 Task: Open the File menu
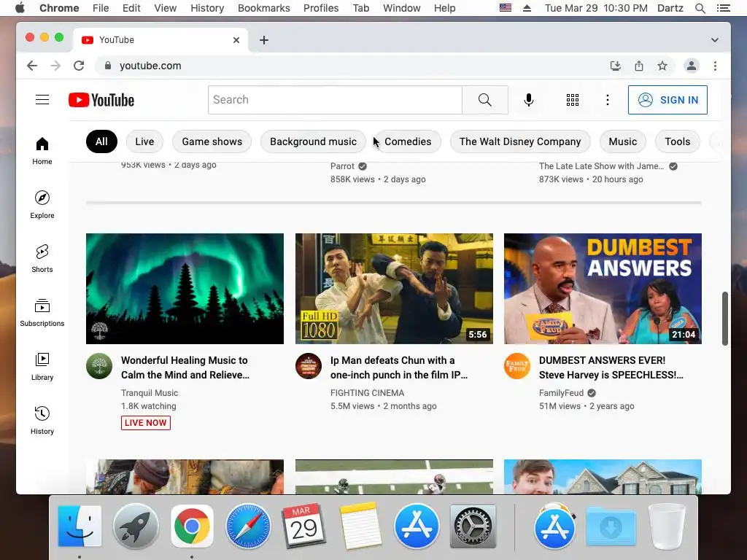(x=101, y=8)
